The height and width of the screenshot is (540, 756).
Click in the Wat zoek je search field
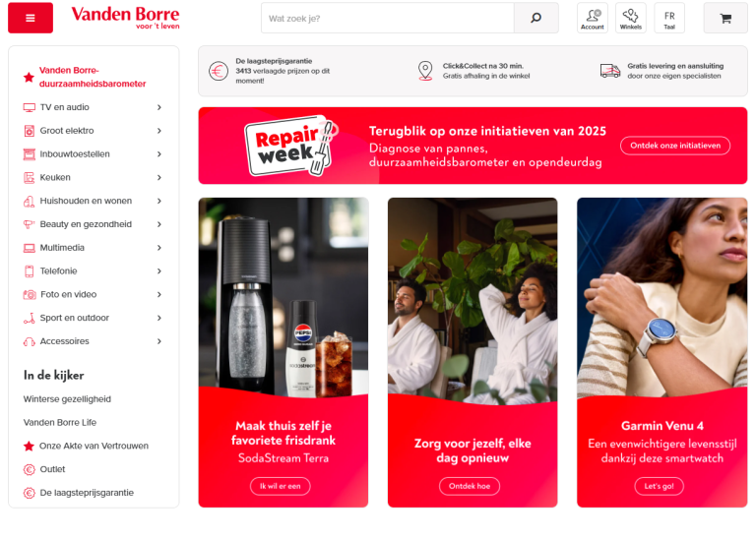387,18
